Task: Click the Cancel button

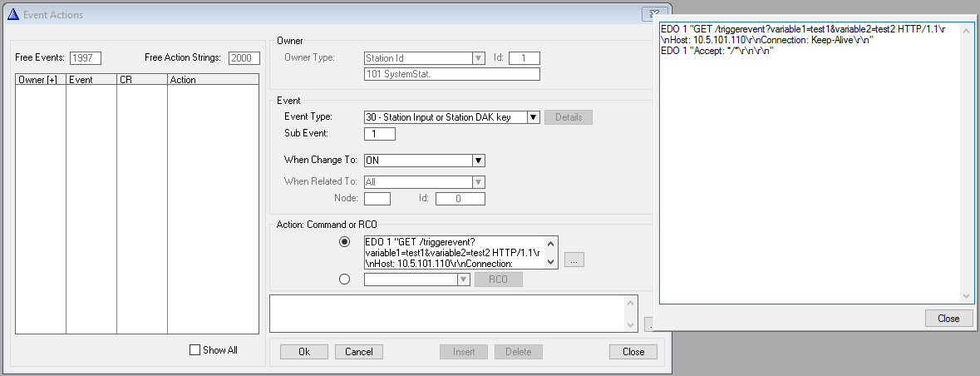Action: click(359, 352)
